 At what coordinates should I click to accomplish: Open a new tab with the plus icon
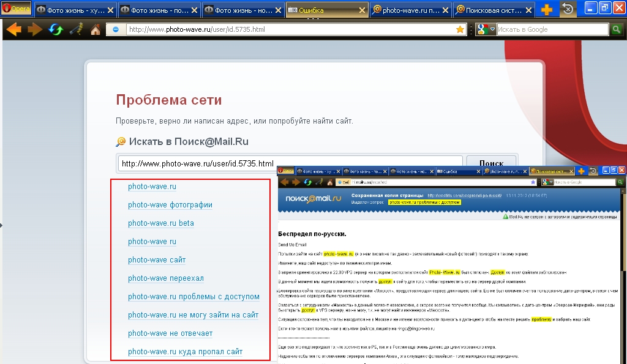[x=546, y=10]
